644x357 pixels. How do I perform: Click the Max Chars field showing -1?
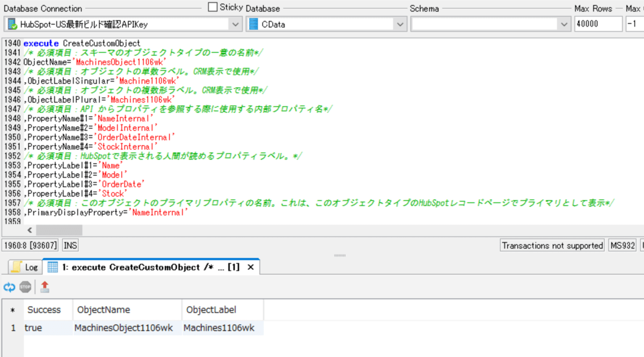[x=634, y=24]
